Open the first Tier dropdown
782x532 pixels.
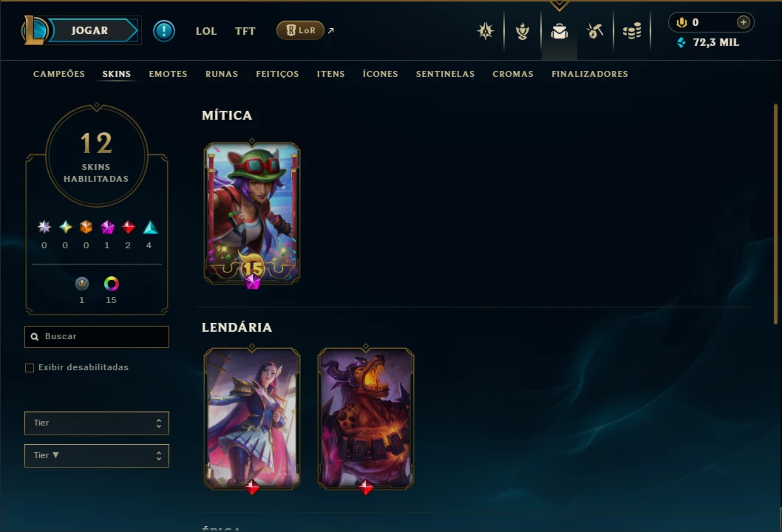[x=97, y=423]
